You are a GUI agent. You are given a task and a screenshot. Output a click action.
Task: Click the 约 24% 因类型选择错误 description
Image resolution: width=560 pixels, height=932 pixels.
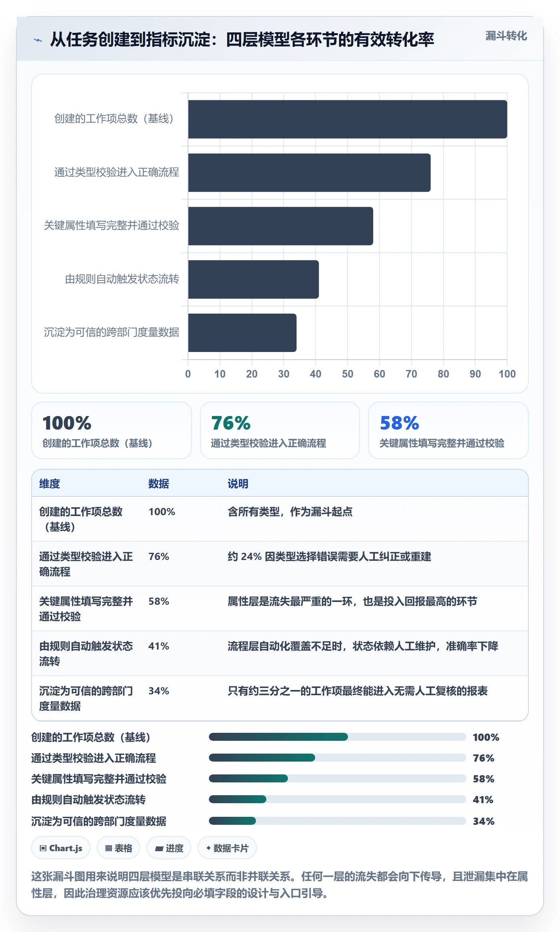point(329,556)
